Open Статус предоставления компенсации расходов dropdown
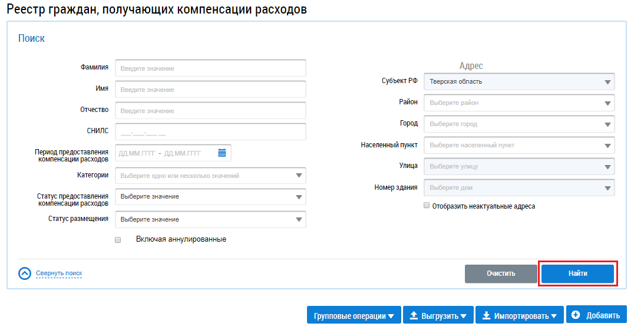 pos(210,197)
